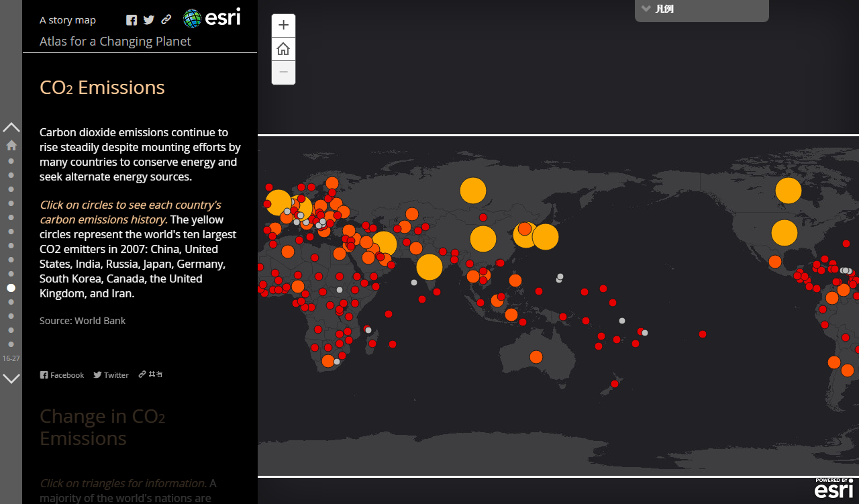Click the map zoom in plus button
The height and width of the screenshot is (504, 859).
pyautogui.click(x=283, y=26)
